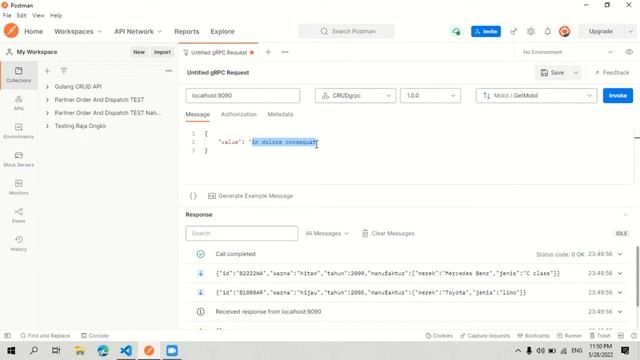Open the All Messages filter dropdown
Image resolution: width=640 pixels, height=360 pixels.
pyautogui.click(x=327, y=233)
